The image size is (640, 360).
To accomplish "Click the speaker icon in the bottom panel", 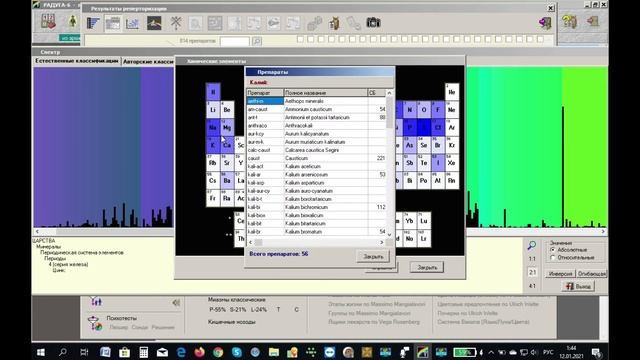I will click(x=176, y=302).
